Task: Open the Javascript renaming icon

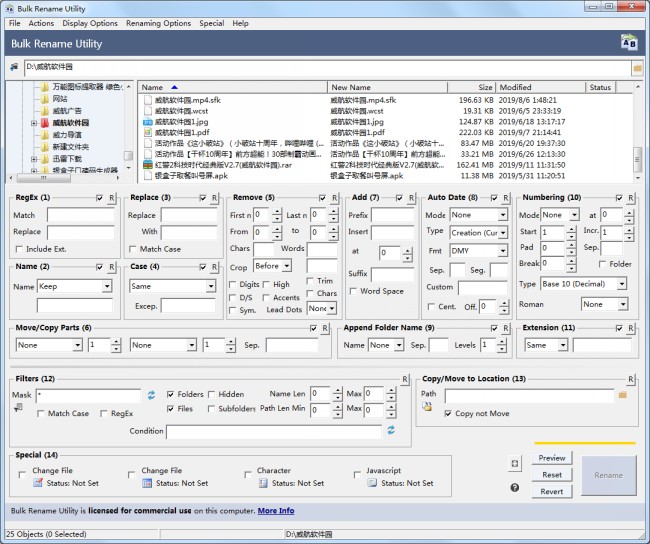Action: pos(372,483)
